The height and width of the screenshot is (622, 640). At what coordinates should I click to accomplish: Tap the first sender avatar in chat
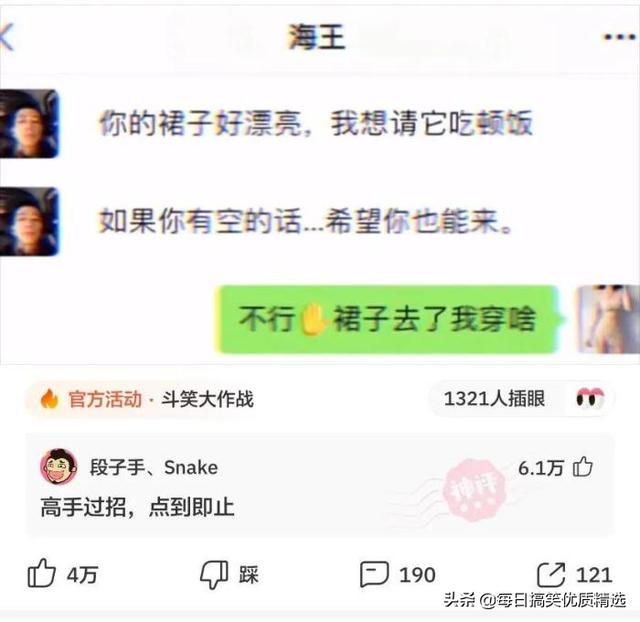click(29, 124)
